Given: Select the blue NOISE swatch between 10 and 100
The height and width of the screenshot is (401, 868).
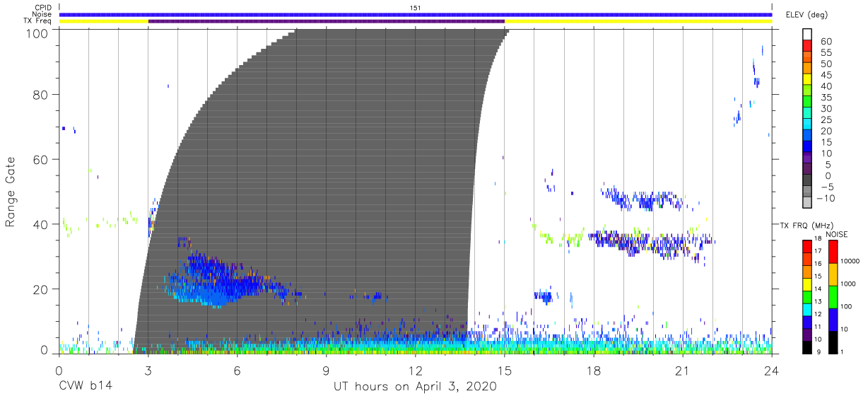Looking at the screenshot, I should point(833,320).
